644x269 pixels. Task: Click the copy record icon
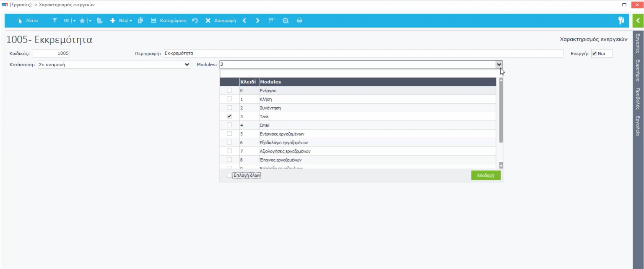coord(140,21)
